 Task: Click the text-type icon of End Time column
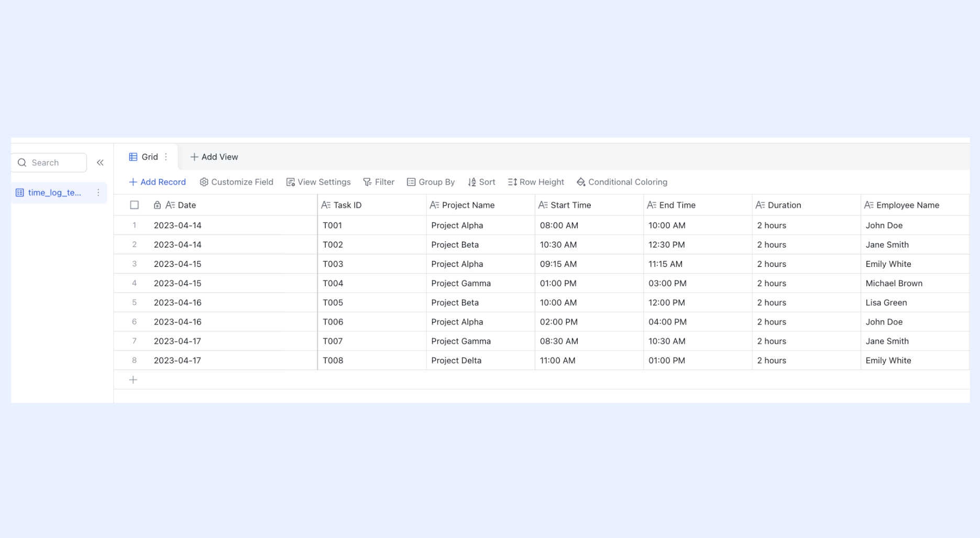[x=652, y=205]
